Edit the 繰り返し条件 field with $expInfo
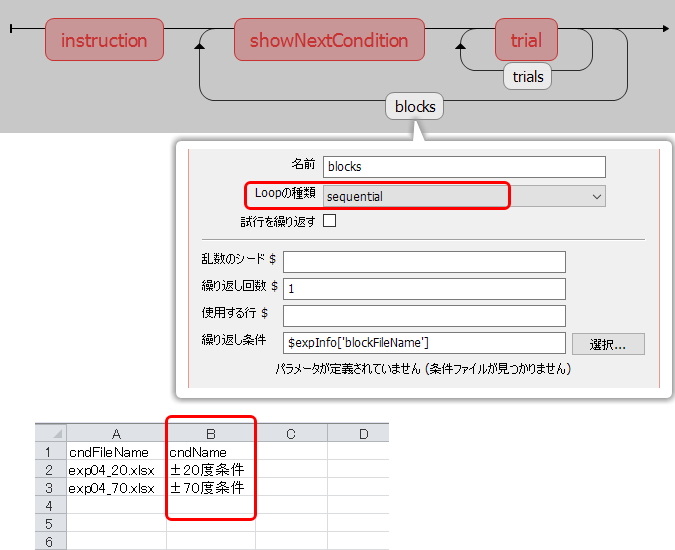675x550 pixels. coord(424,343)
